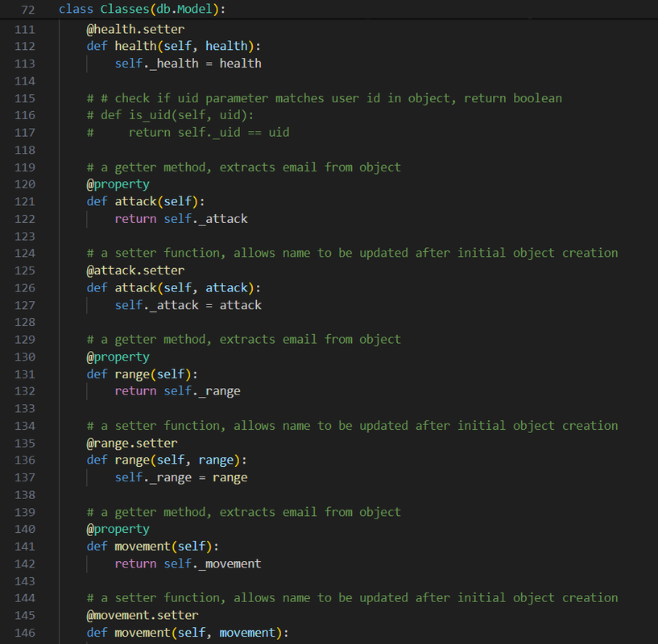The height and width of the screenshot is (644, 658).
Task: Click setter comment on line 134
Action: 352,426
